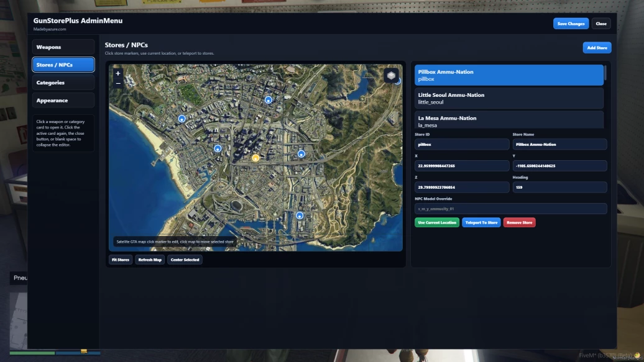Switch to Stores / NPCs section
The width and height of the screenshot is (644, 362).
tap(63, 65)
